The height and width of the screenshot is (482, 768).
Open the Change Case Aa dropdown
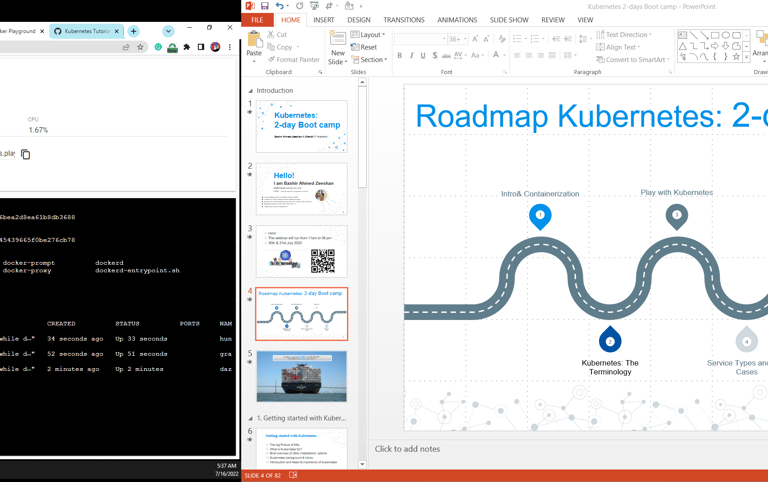point(477,55)
